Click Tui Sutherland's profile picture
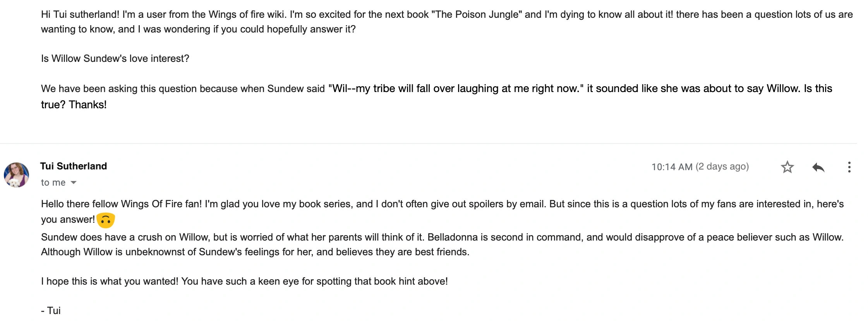The width and height of the screenshot is (868, 321). tap(16, 175)
